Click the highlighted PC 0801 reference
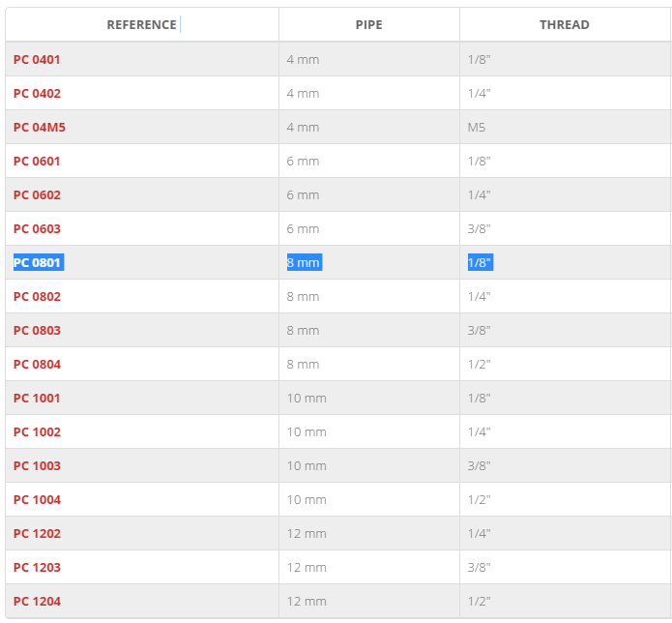 37,262
